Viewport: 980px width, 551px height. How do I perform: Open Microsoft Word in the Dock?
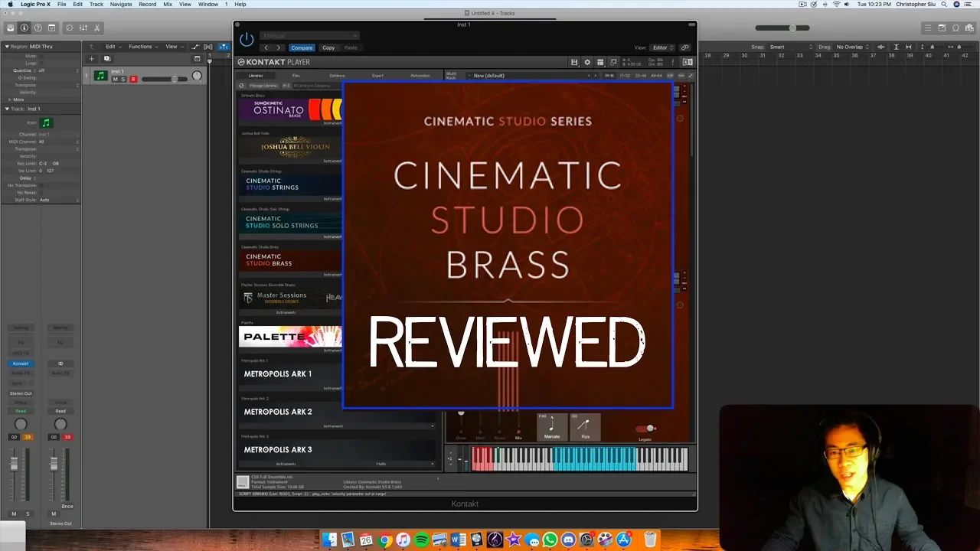click(x=458, y=540)
